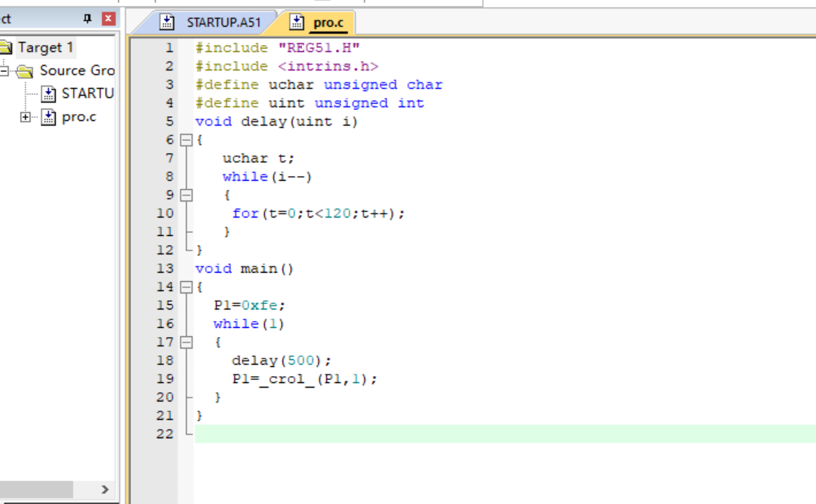Image resolution: width=816 pixels, height=504 pixels.
Task: Place cursor on highlighted empty line 22
Action: coord(505,434)
